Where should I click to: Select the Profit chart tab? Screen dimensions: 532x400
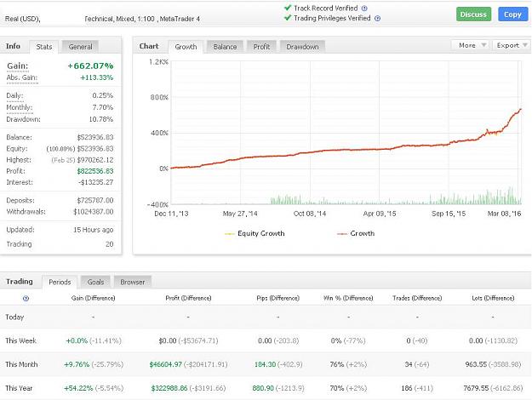[x=261, y=47]
